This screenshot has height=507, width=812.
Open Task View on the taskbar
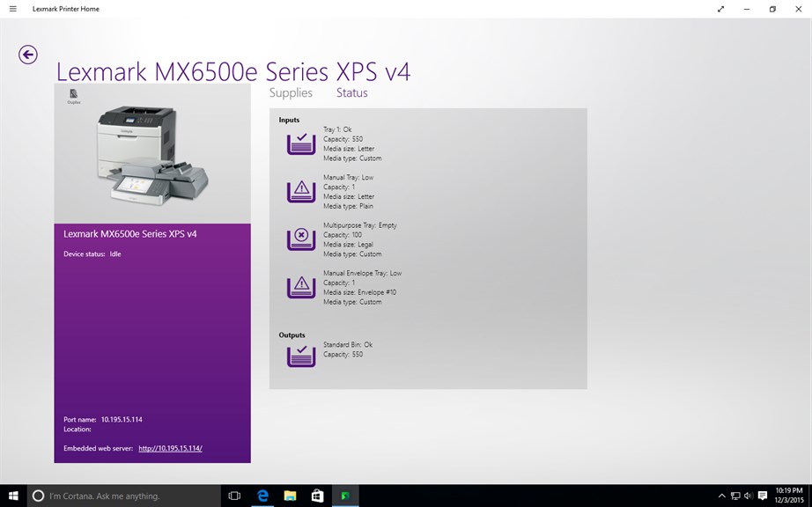(234, 496)
